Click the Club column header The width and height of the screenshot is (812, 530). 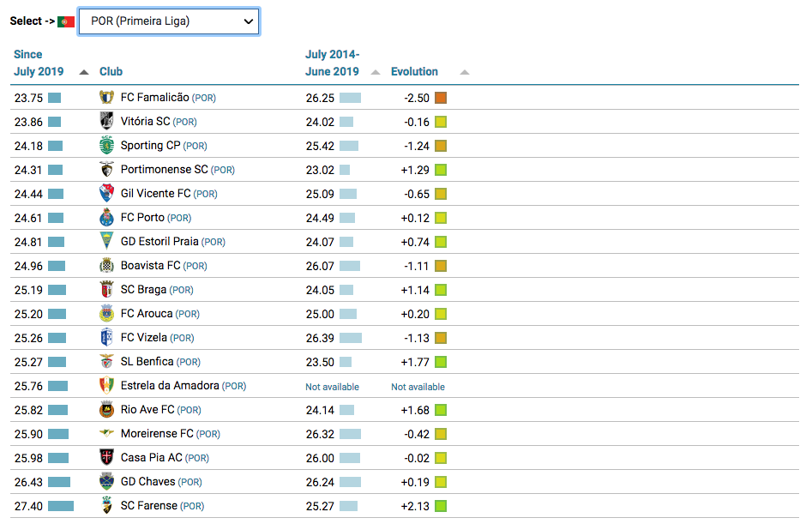pos(111,71)
